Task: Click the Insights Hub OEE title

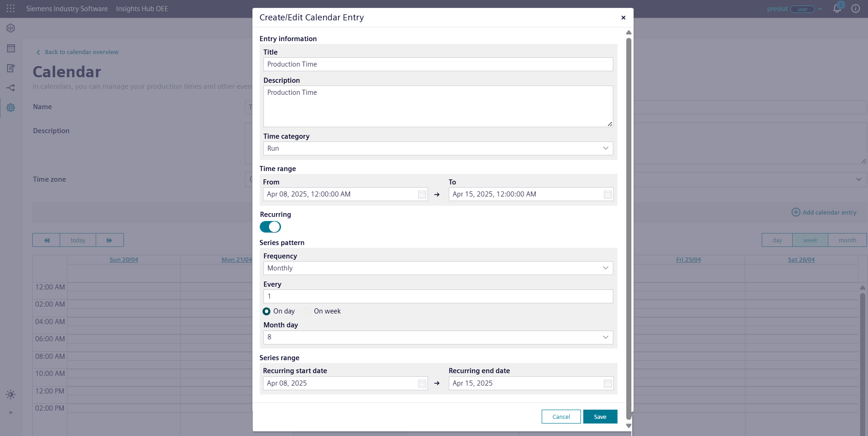Action: tap(142, 9)
